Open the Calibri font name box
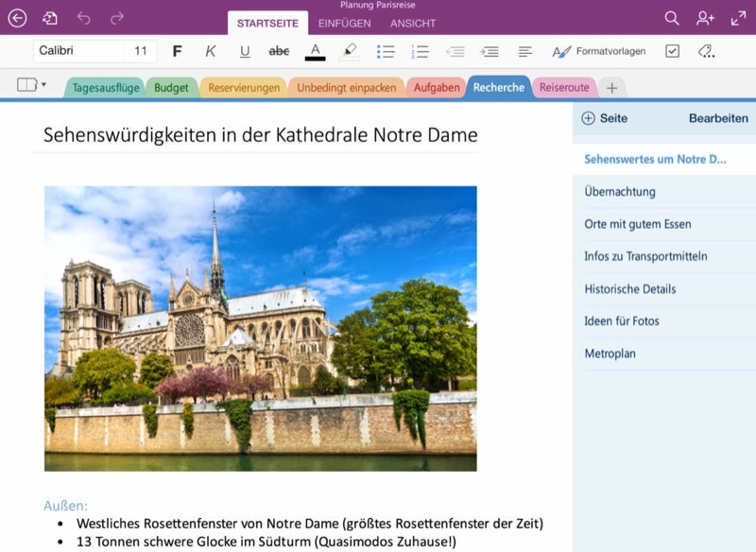 [77, 51]
